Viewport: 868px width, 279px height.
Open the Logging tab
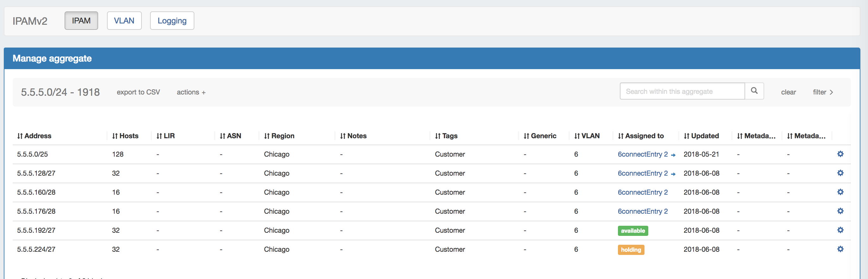[x=172, y=21]
